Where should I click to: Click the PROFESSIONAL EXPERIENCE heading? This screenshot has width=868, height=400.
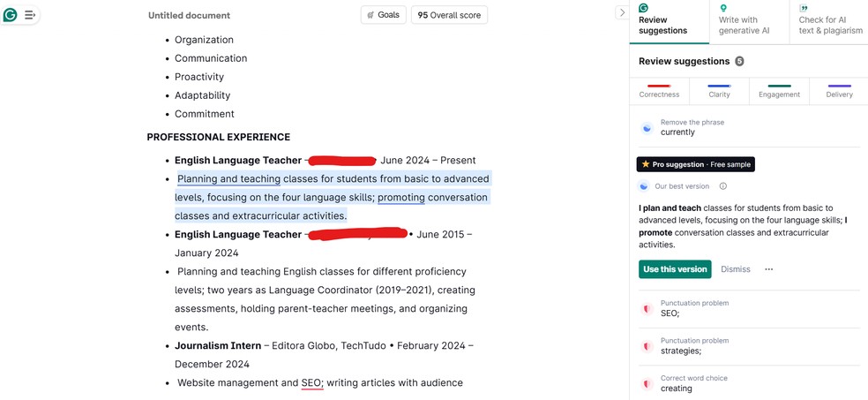[218, 137]
